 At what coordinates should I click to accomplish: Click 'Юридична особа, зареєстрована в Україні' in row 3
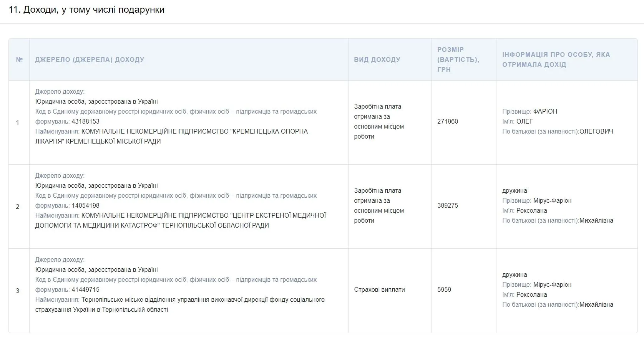pyautogui.click(x=96, y=269)
